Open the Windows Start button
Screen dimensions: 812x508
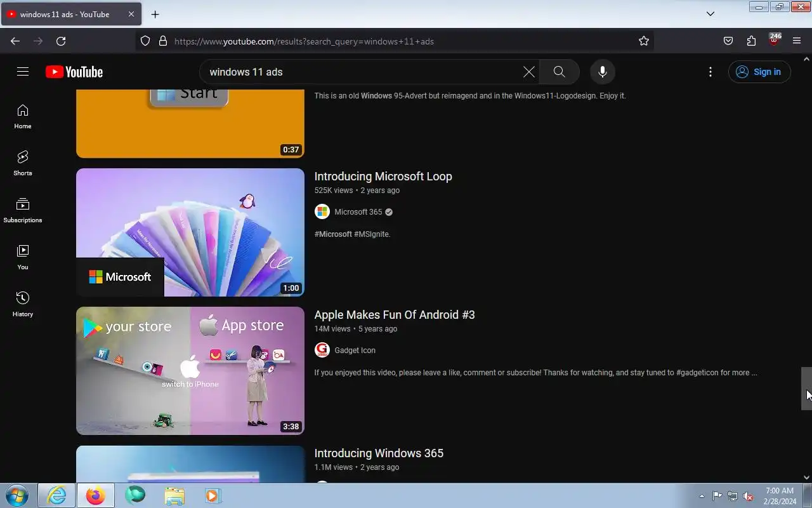[17, 495]
